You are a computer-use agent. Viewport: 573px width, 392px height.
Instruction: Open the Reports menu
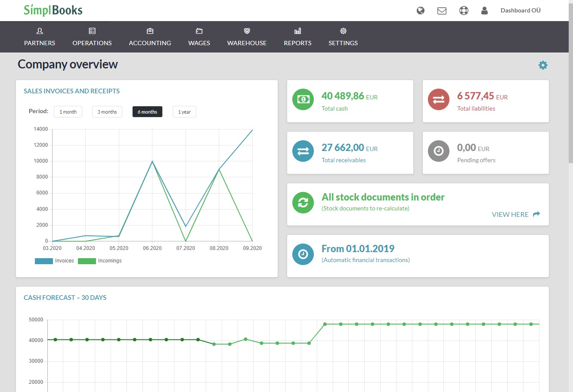click(297, 37)
